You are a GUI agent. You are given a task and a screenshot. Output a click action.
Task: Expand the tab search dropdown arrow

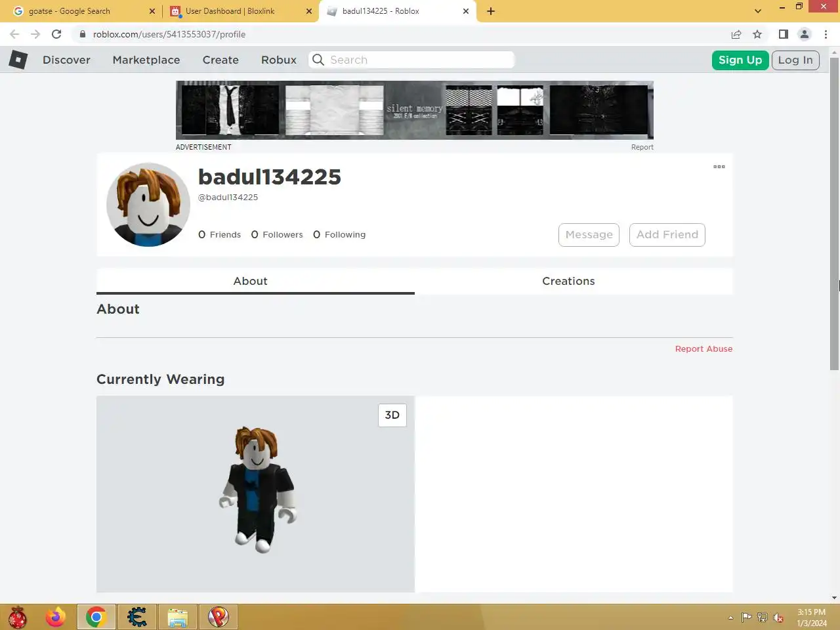click(x=758, y=11)
